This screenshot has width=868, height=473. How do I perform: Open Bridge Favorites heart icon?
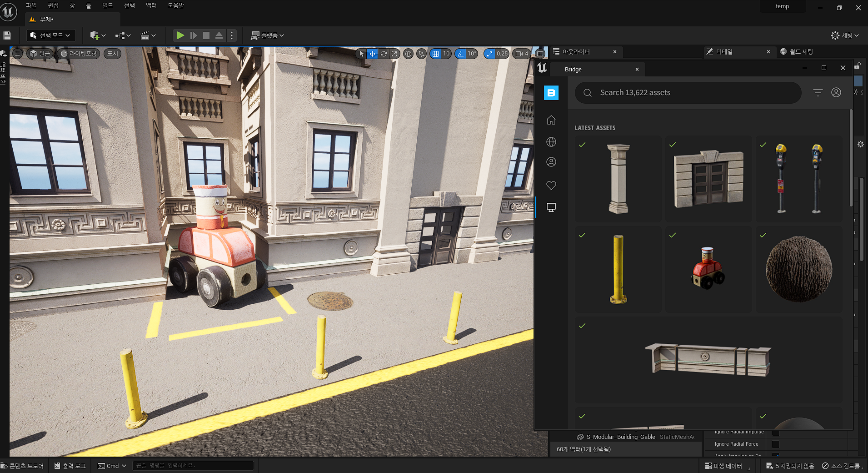coord(551,185)
